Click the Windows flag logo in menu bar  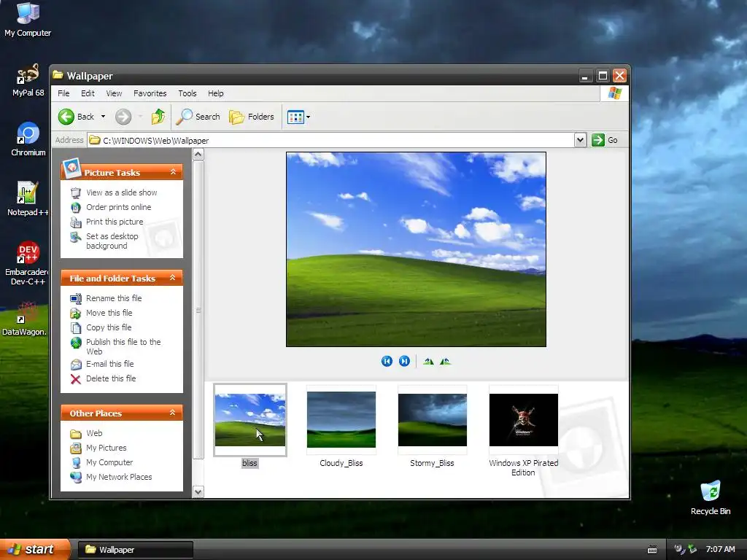[614, 93]
